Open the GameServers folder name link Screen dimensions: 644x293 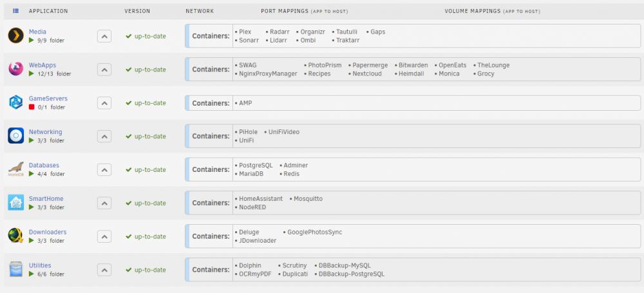click(x=48, y=99)
